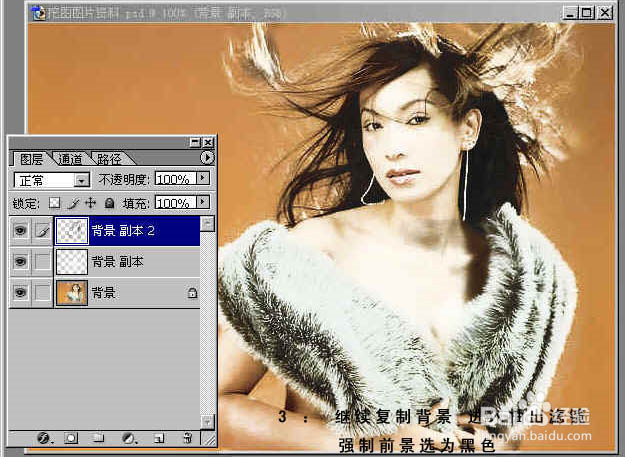Screen dimensions: 625x457
Task: Open the layer style effects menu
Action: 43,438
